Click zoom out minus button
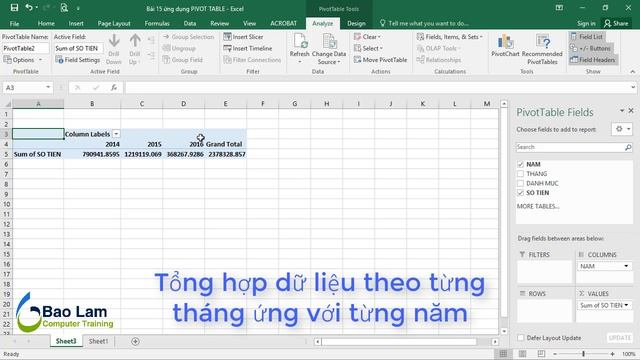Viewport: 640px width, 360px height. [555, 354]
